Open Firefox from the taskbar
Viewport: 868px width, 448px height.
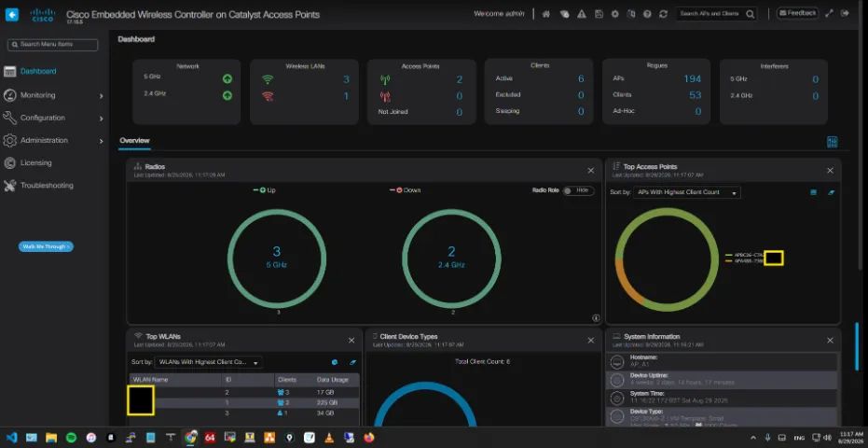tap(368, 438)
